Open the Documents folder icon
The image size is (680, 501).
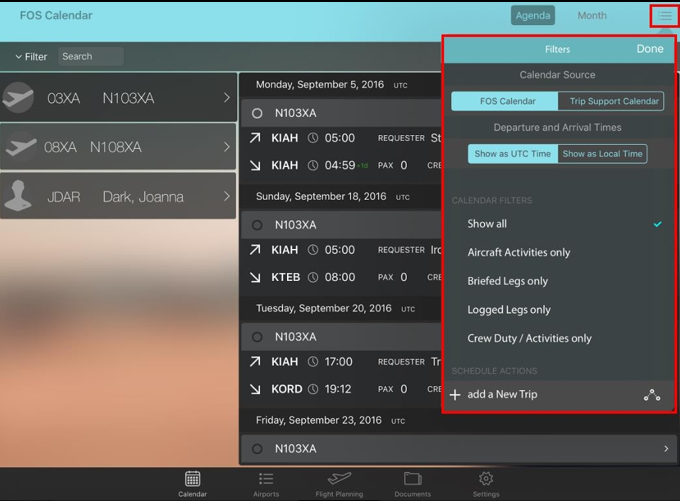coord(412,480)
